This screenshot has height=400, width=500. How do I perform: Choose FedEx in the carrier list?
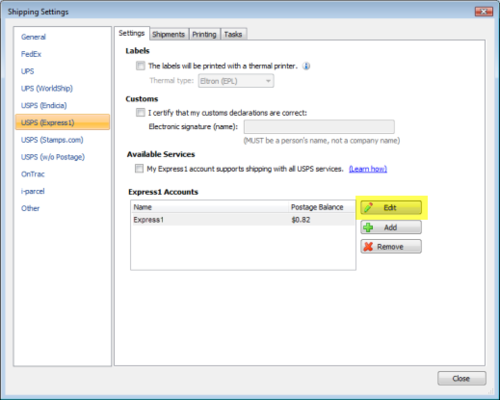click(31, 54)
